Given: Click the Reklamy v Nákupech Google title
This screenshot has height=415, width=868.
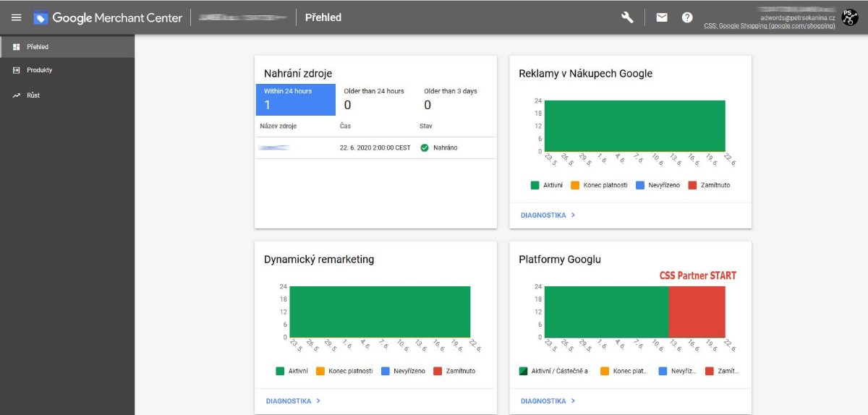Looking at the screenshot, I should click(x=586, y=73).
